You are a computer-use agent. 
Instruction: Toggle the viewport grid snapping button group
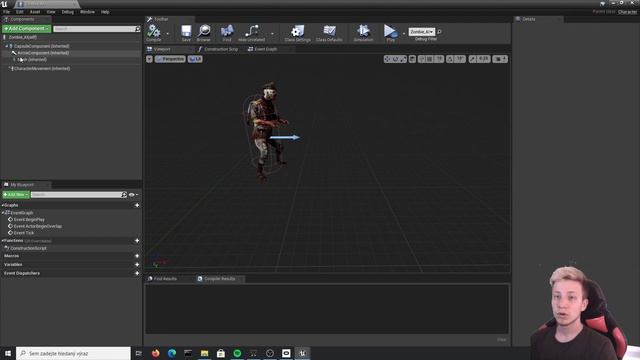(430, 59)
